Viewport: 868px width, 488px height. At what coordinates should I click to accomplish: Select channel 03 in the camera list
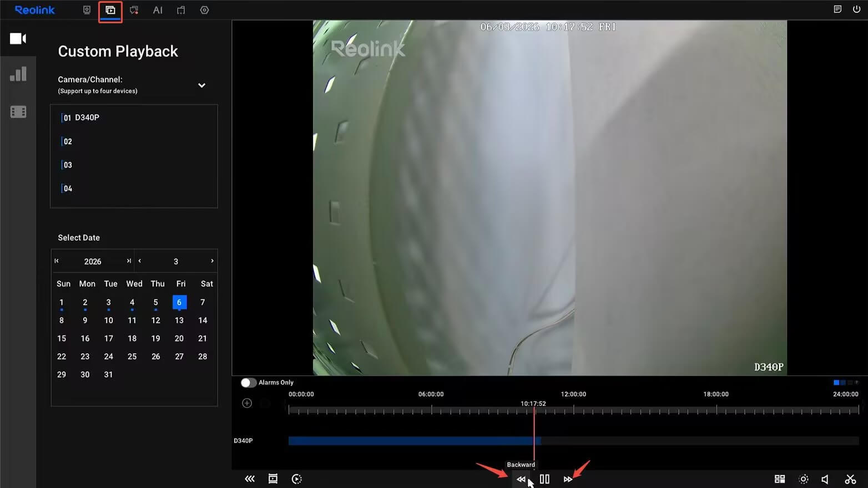[x=69, y=165]
